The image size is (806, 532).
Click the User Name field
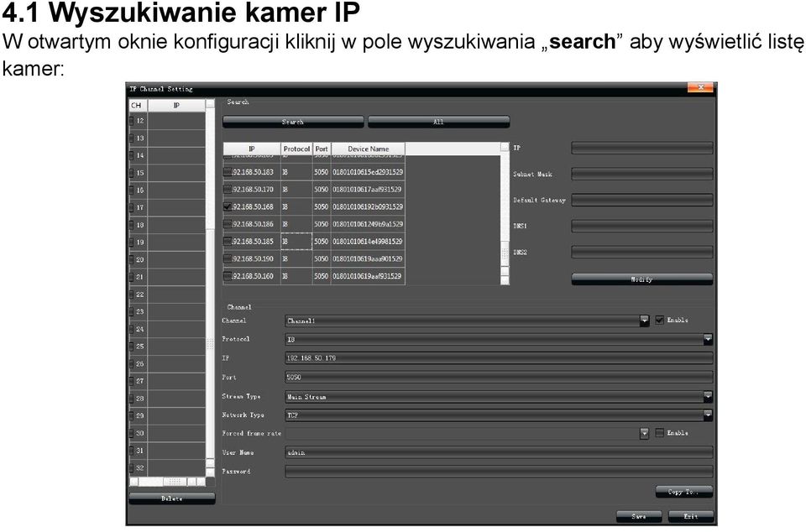tap(499, 452)
